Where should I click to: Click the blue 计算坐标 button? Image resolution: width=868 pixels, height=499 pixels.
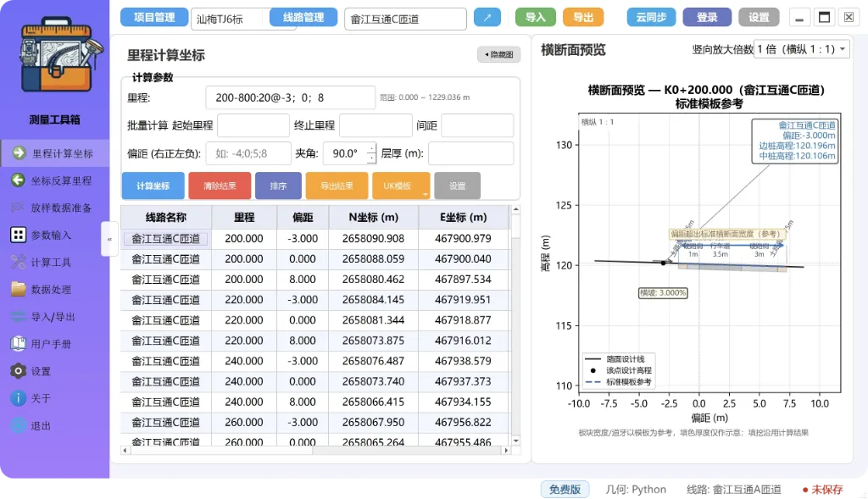[153, 186]
